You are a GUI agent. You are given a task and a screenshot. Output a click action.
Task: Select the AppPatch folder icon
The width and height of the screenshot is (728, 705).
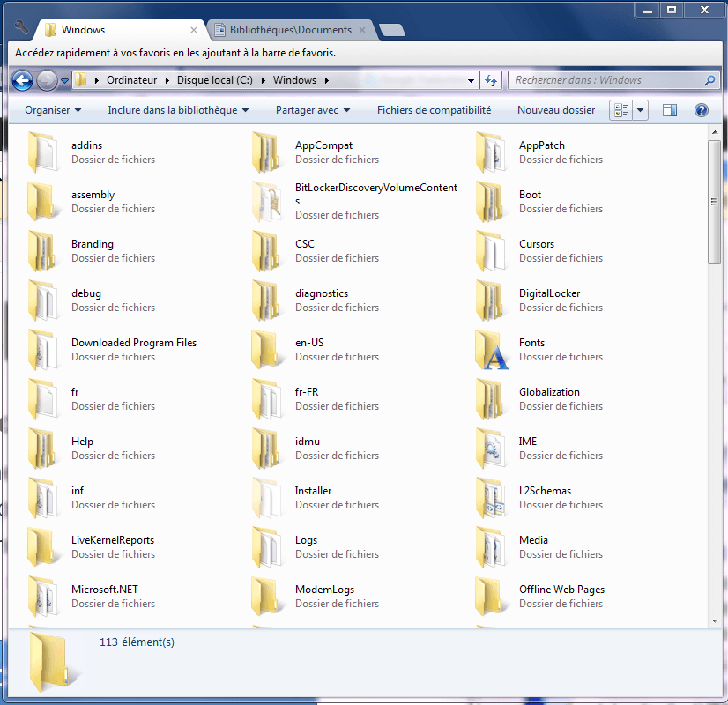(491, 152)
